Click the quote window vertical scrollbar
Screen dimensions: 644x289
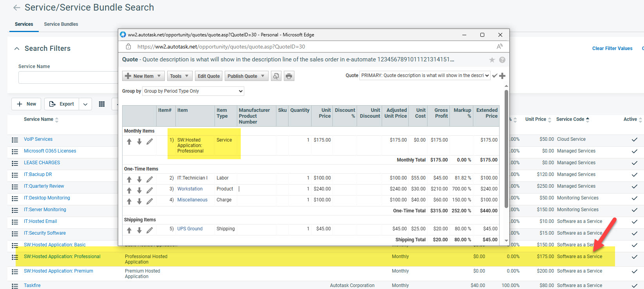(506, 149)
